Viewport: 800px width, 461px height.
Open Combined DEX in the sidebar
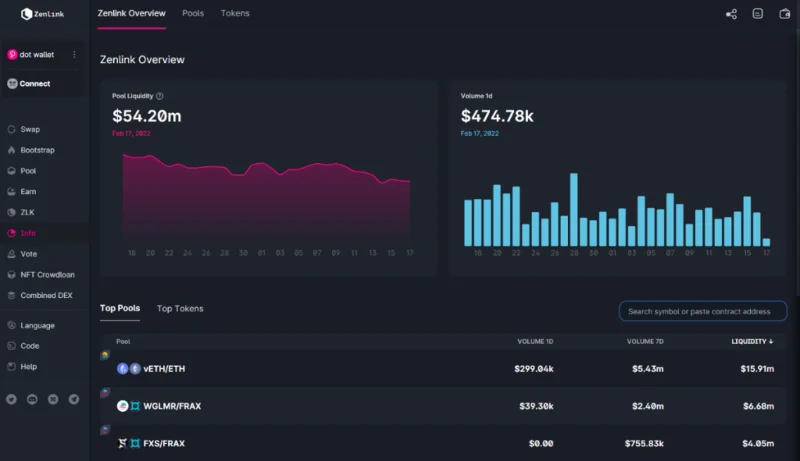[46, 295]
